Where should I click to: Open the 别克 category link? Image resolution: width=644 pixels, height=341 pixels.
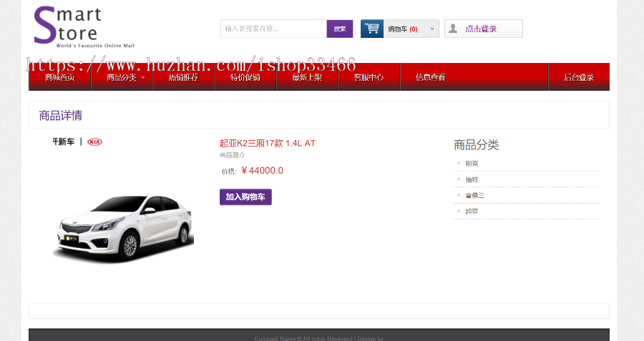click(472, 163)
